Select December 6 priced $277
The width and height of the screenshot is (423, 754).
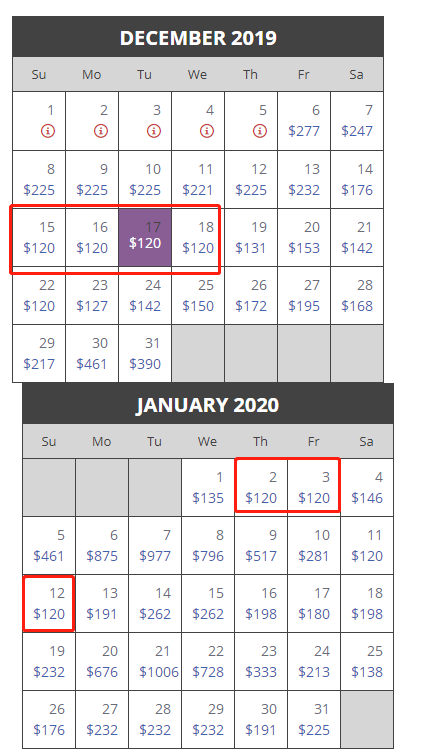coord(304,121)
